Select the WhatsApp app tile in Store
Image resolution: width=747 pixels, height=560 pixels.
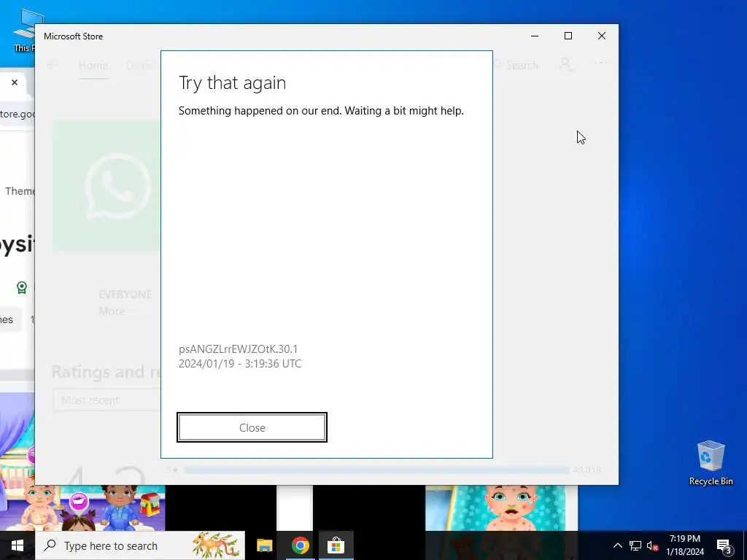coord(107,186)
